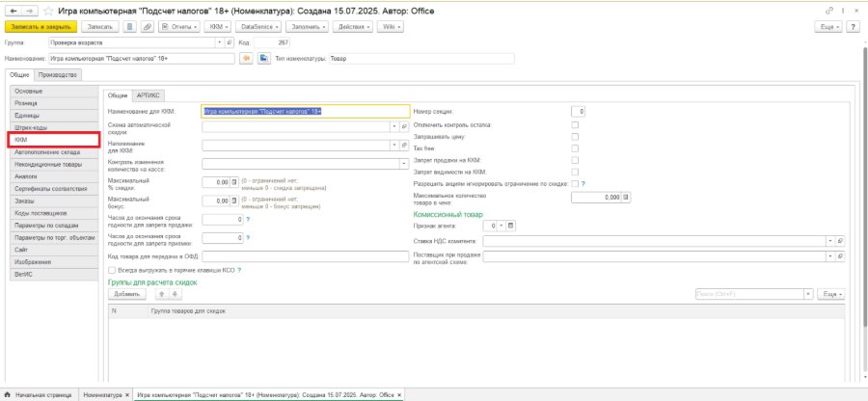Show help for Всегда выгружать в горячие клавиши
868x401 pixels.
pyautogui.click(x=239, y=271)
